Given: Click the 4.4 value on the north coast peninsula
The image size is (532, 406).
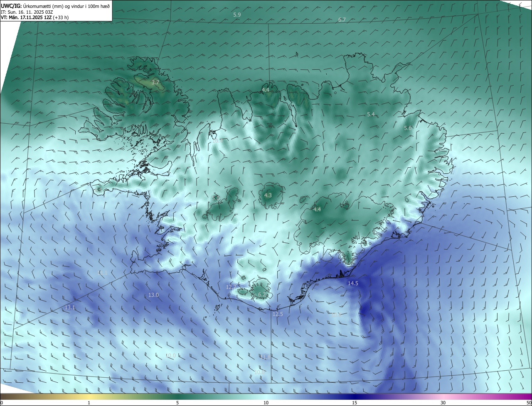Looking at the screenshot, I should tap(266, 90).
